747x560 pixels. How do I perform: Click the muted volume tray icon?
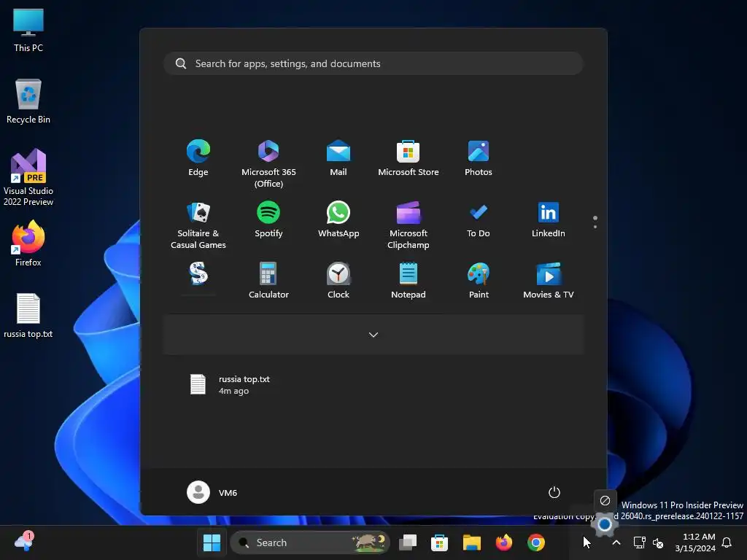658,542
